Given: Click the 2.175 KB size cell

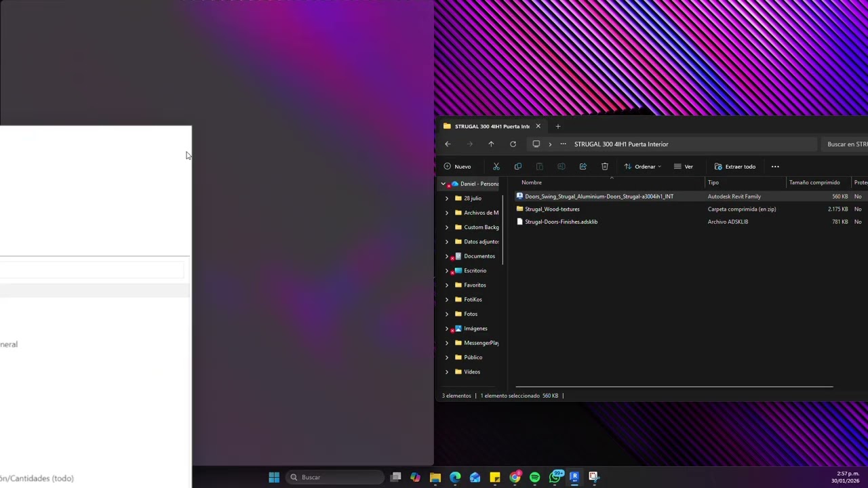Looking at the screenshot, I should coord(837,209).
